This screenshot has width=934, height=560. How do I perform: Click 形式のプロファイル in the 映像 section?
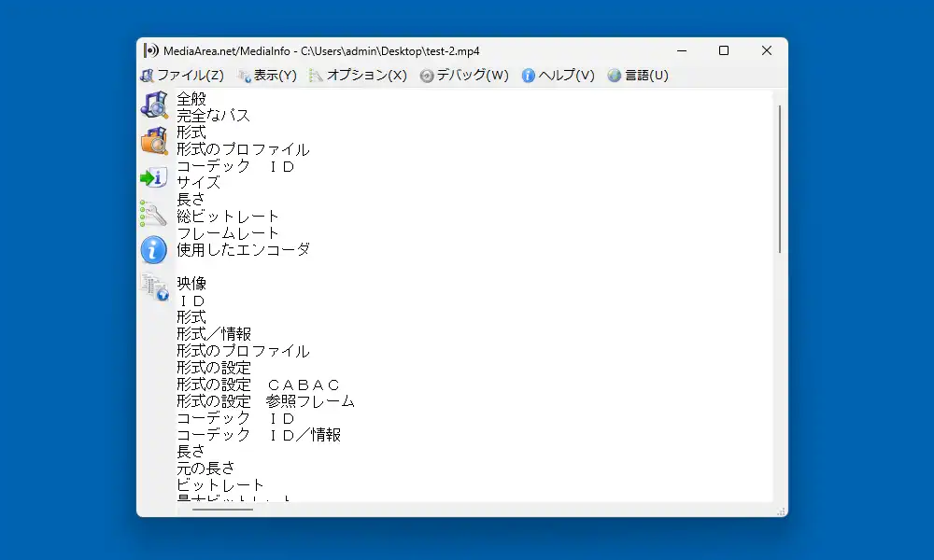(x=243, y=351)
